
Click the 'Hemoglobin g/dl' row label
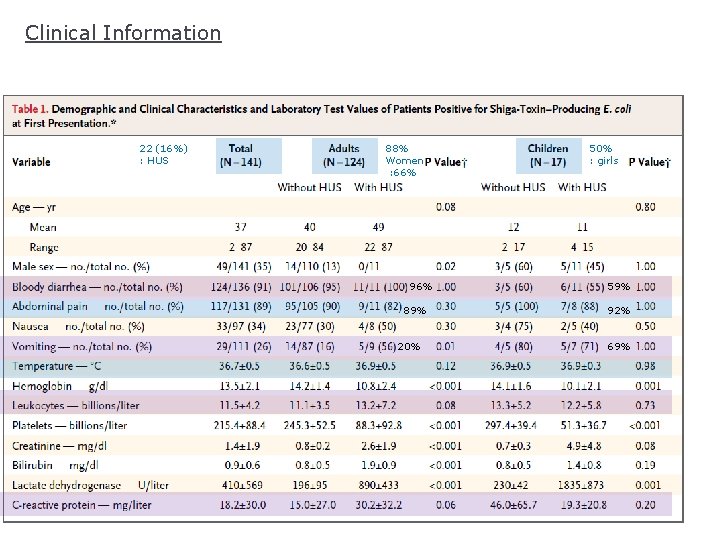pyautogui.click(x=60, y=386)
